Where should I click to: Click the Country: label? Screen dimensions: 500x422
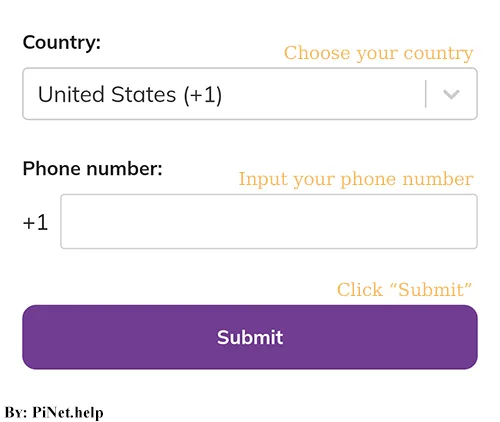click(x=62, y=43)
